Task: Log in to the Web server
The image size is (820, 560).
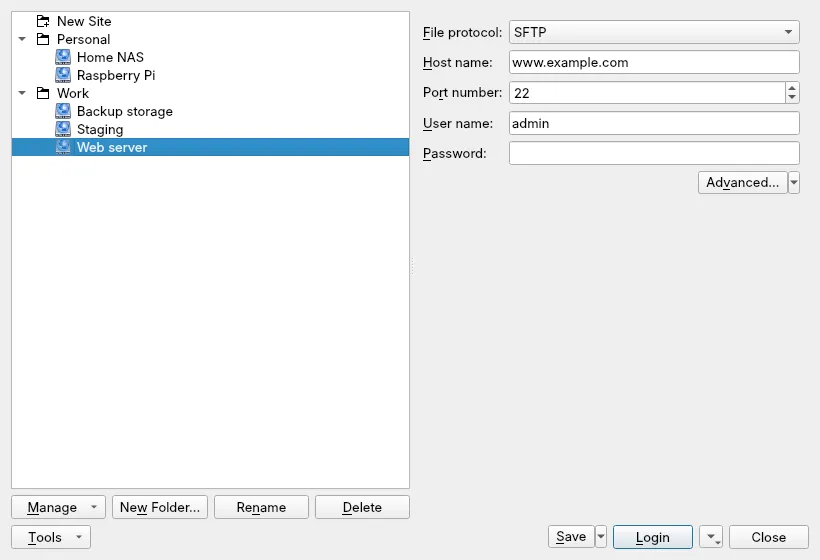Action: (653, 537)
